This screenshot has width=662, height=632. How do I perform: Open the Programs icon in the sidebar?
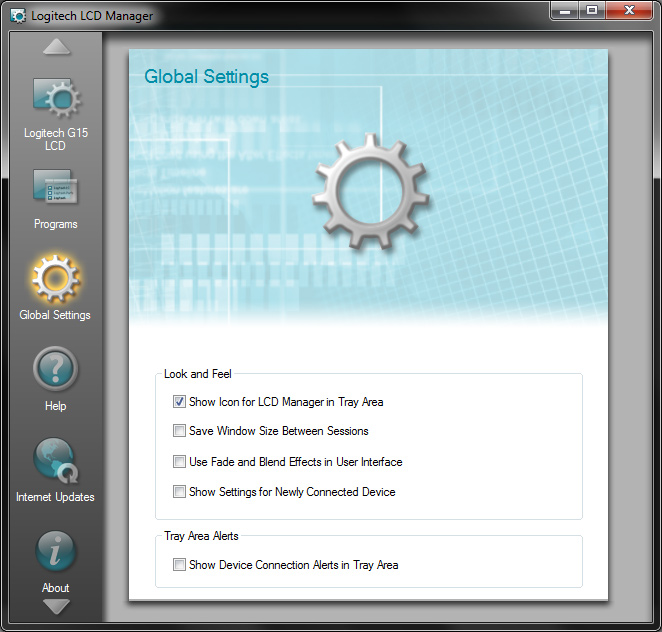[55, 187]
